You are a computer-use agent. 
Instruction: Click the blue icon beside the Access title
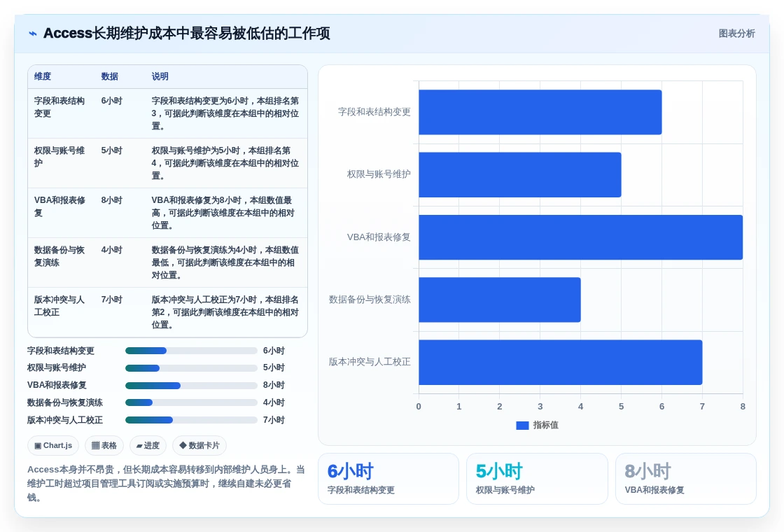(x=33, y=34)
